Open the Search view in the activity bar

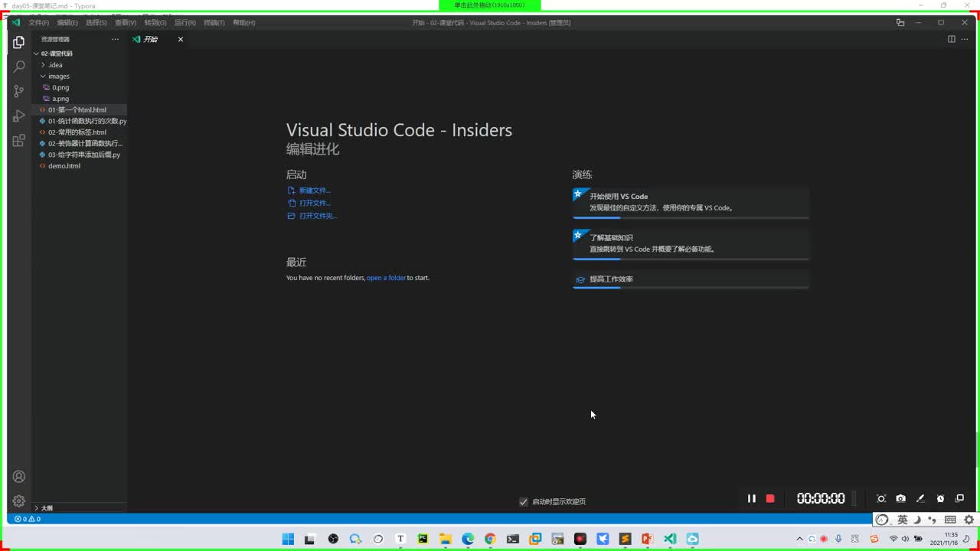point(18,67)
